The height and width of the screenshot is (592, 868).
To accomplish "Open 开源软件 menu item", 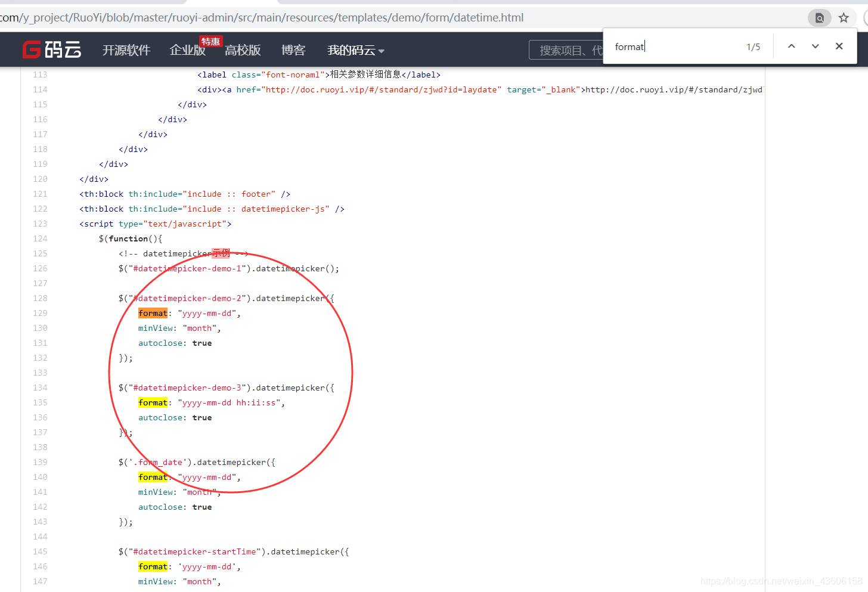I will pos(126,50).
